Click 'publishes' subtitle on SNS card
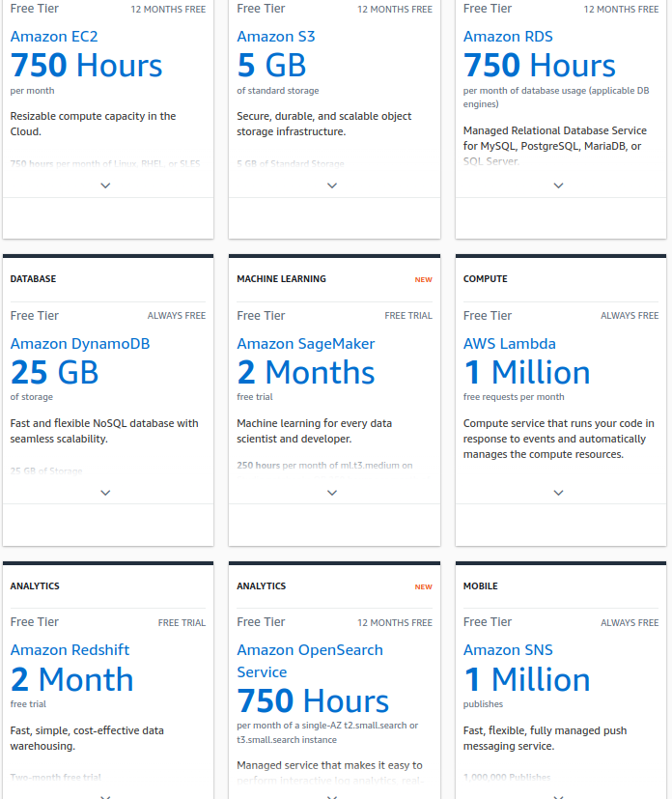672x799 pixels. [x=483, y=704]
